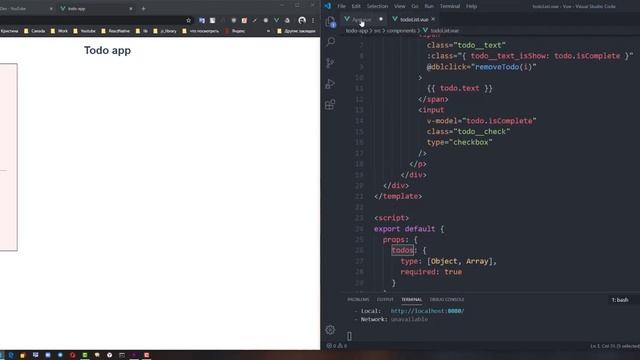640x360 pixels.
Task: Click the Яндекс bookmark
Action: pyautogui.click(x=236, y=31)
